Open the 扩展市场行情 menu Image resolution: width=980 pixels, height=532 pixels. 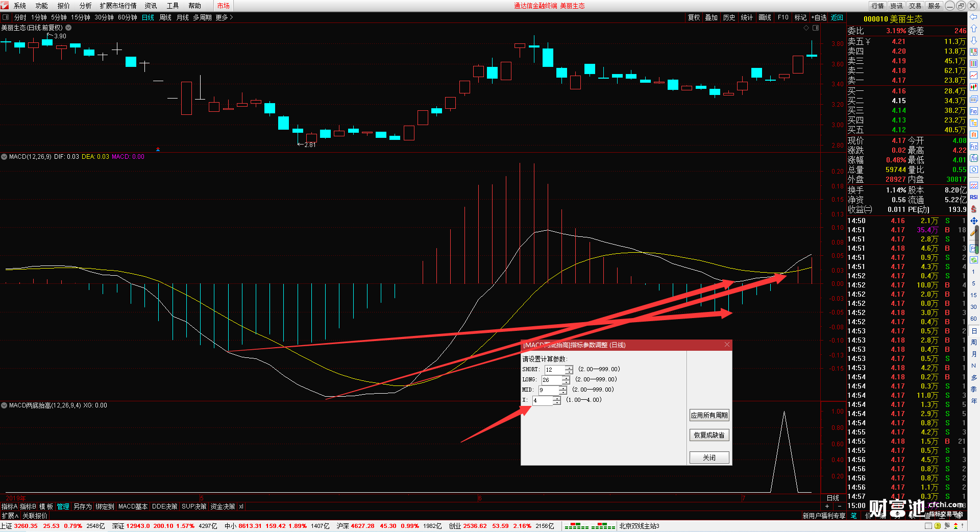(x=118, y=6)
